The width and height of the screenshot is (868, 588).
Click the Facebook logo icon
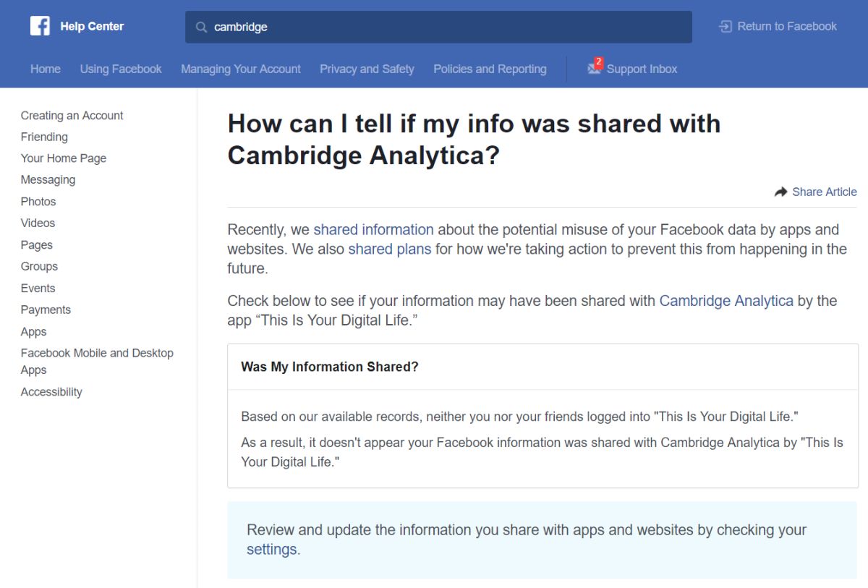(40, 26)
